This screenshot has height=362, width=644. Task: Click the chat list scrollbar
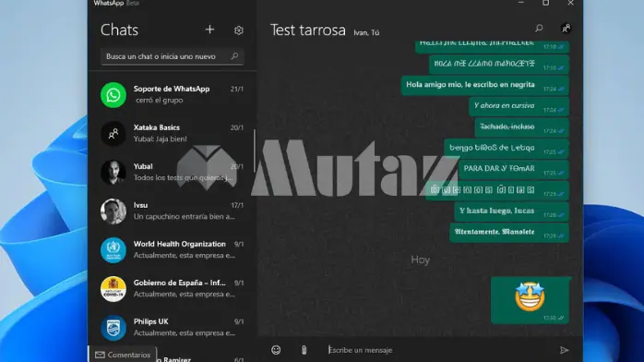[x=255, y=151]
